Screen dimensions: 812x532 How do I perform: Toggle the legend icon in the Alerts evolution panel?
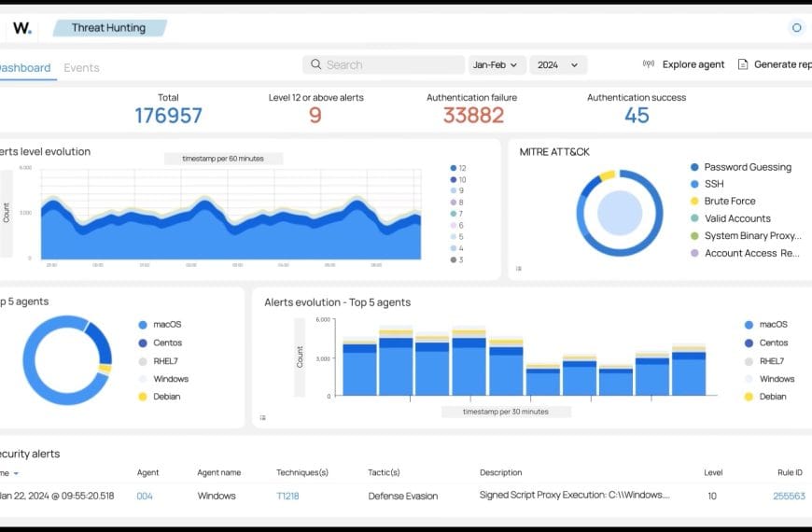point(263,417)
